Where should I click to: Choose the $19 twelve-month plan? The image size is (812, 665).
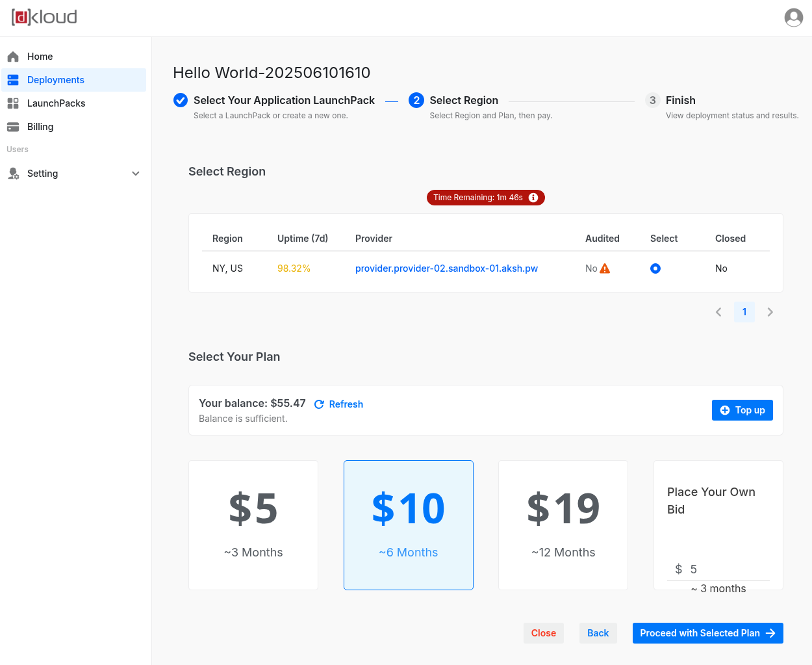[x=563, y=525]
